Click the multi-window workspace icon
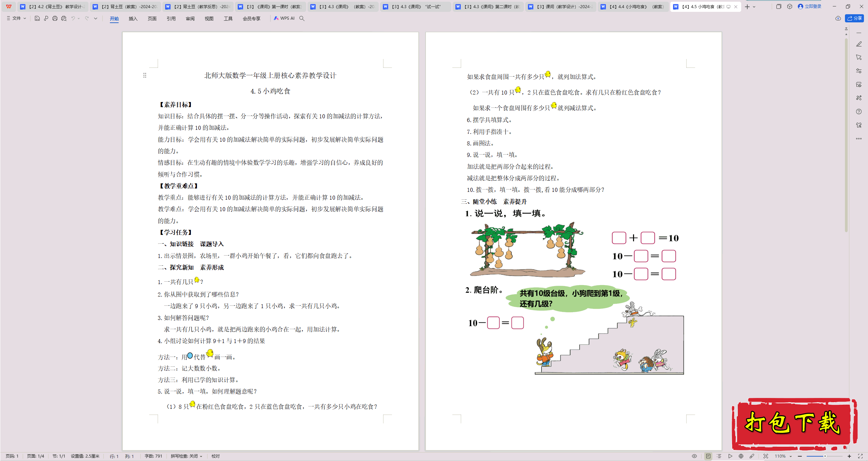The height and width of the screenshot is (461, 868). [779, 6]
